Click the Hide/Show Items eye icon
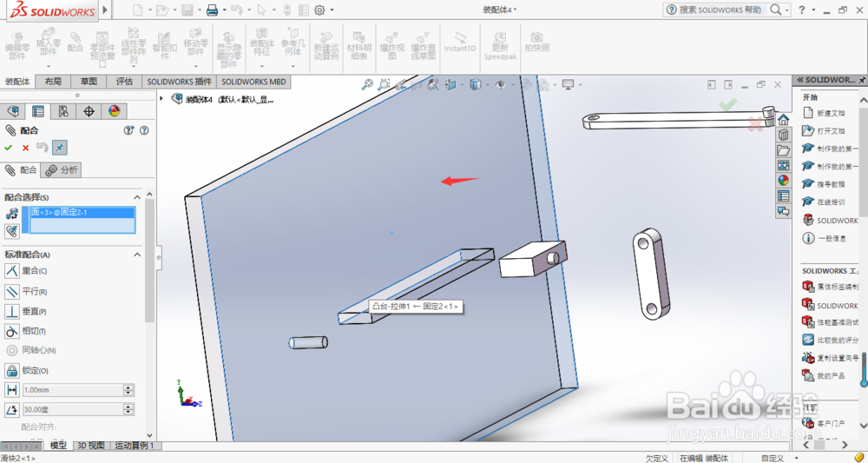The image size is (868, 463). pyautogui.click(x=501, y=84)
